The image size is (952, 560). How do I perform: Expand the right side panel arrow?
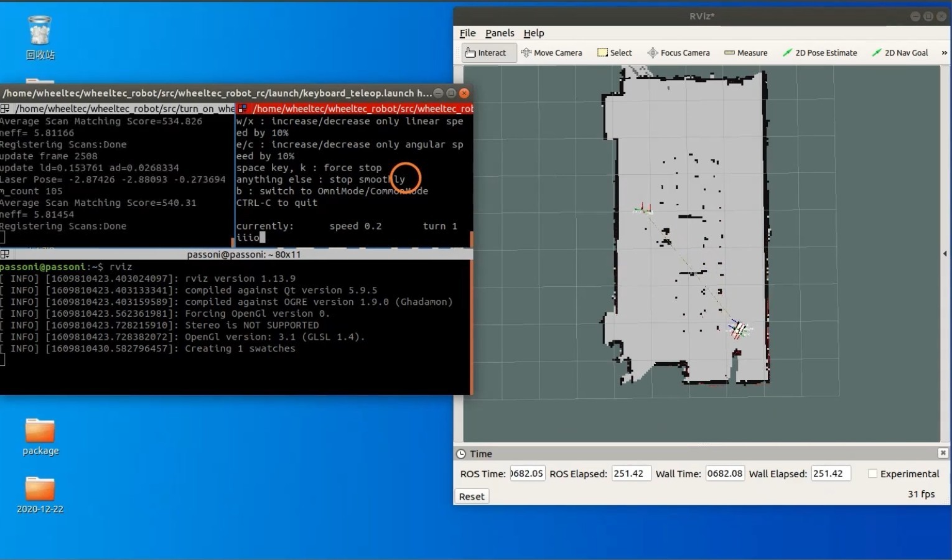(945, 254)
